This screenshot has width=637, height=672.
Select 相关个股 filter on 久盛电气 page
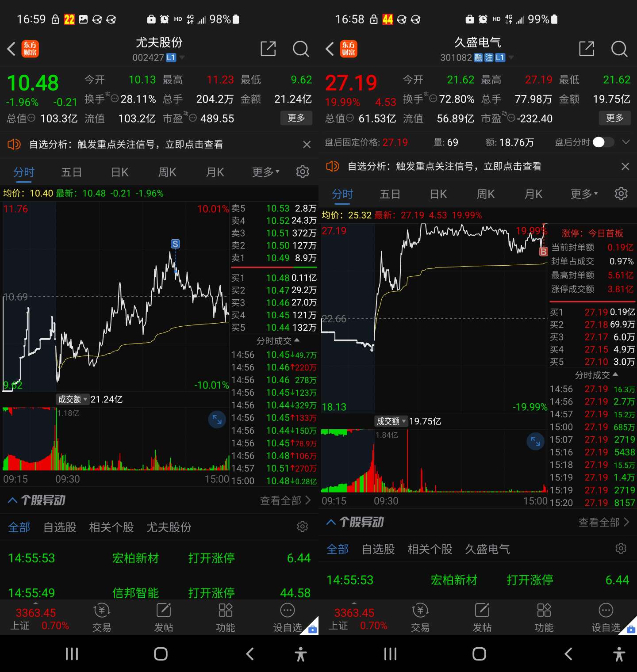430,549
